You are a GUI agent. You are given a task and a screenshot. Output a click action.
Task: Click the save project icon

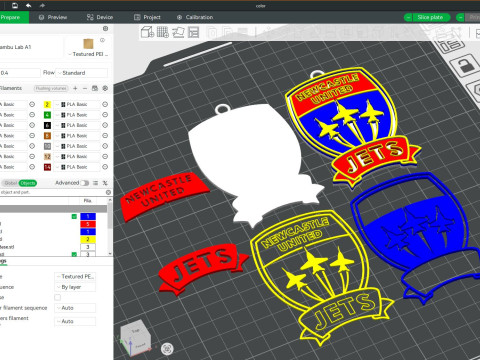click(15, 5)
